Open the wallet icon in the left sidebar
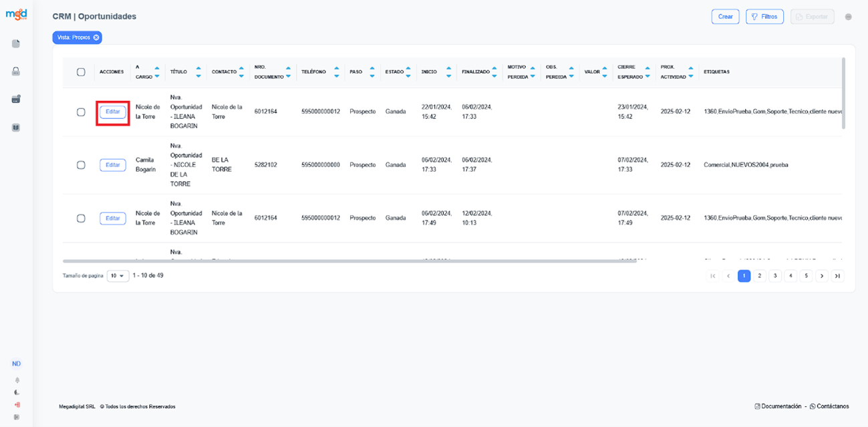The image size is (868, 427). tap(16, 99)
